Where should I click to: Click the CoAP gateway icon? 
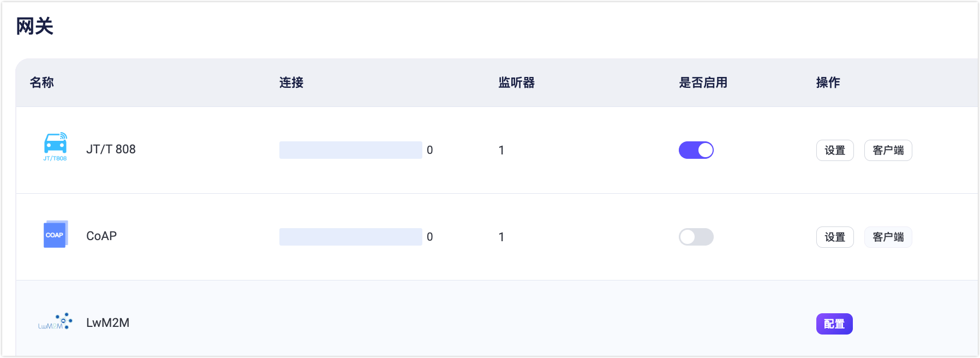(55, 235)
